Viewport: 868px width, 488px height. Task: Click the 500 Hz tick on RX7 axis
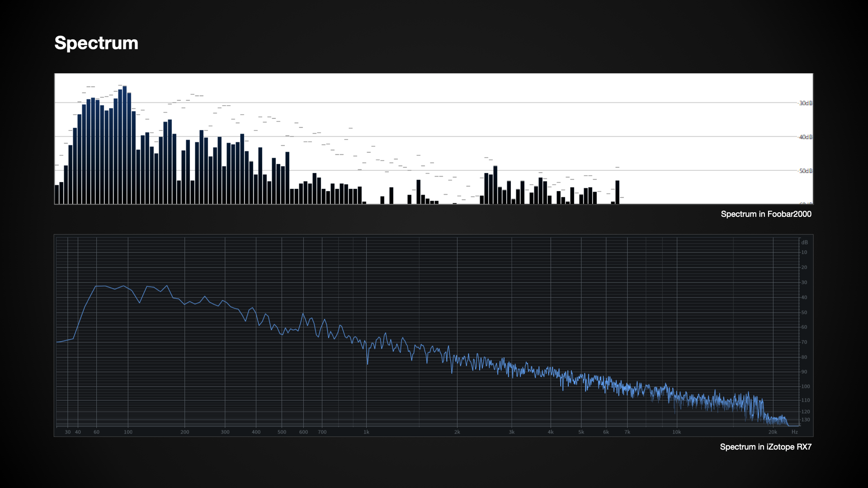[x=282, y=432]
